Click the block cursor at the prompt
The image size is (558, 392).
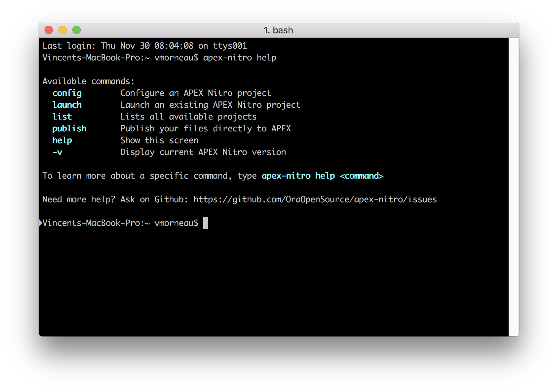[x=206, y=223]
